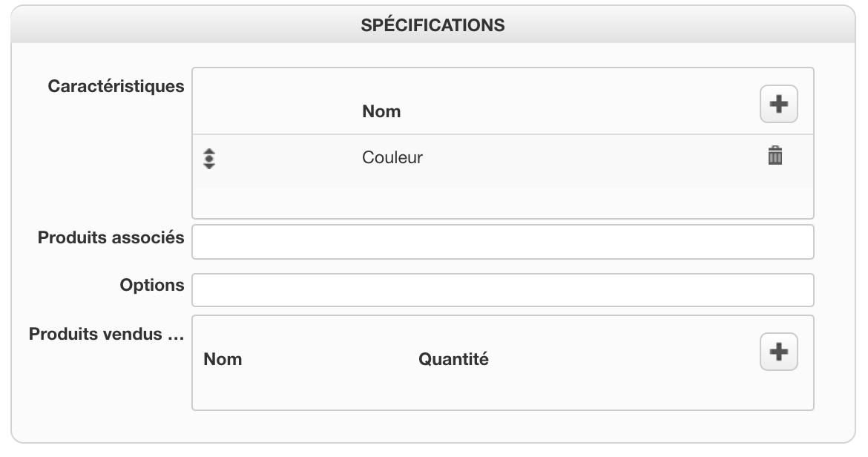The height and width of the screenshot is (457, 868).
Task: Click empty area below the Couleur row
Action: [x=502, y=203]
